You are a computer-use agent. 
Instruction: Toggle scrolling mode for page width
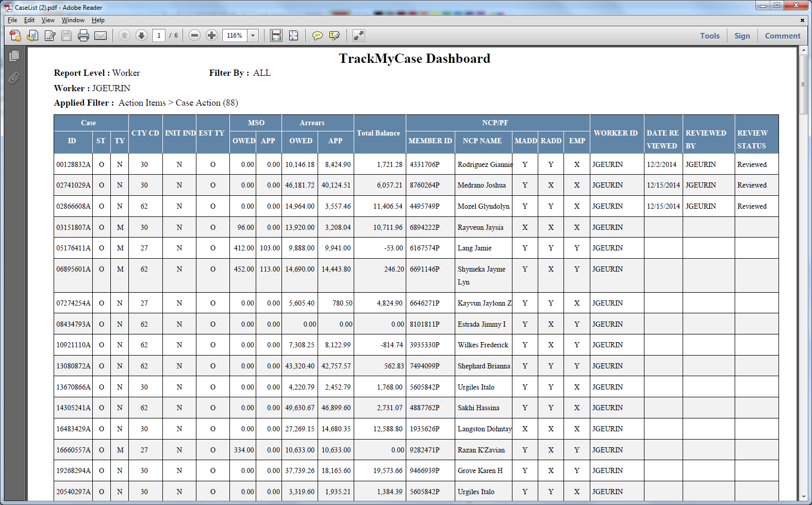pyautogui.click(x=276, y=36)
